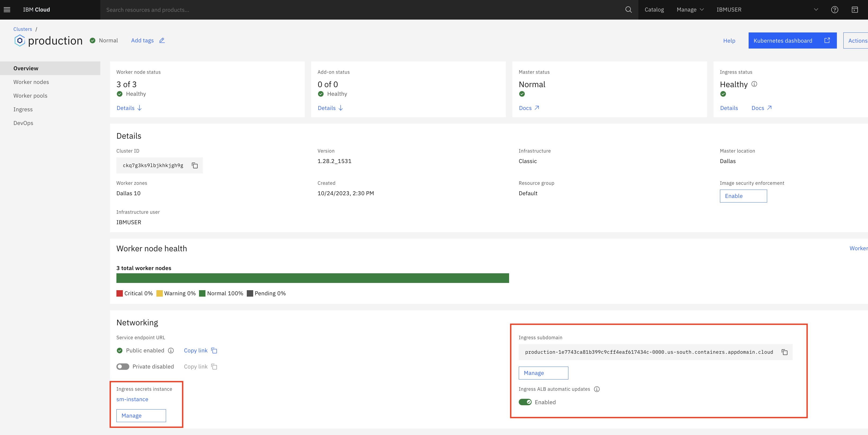
Task: Open the Catalog menu
Action: pyautogui.click(x=654, y=9)
